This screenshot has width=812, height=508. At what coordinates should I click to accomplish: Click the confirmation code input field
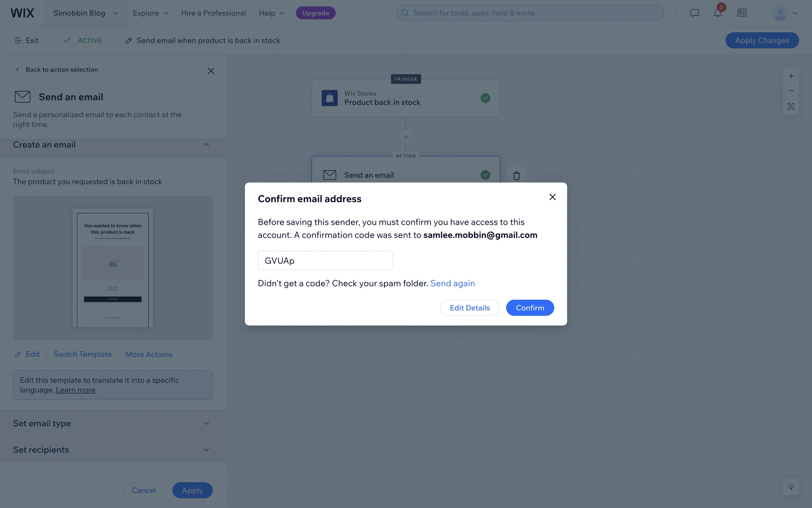click(325, 261)
